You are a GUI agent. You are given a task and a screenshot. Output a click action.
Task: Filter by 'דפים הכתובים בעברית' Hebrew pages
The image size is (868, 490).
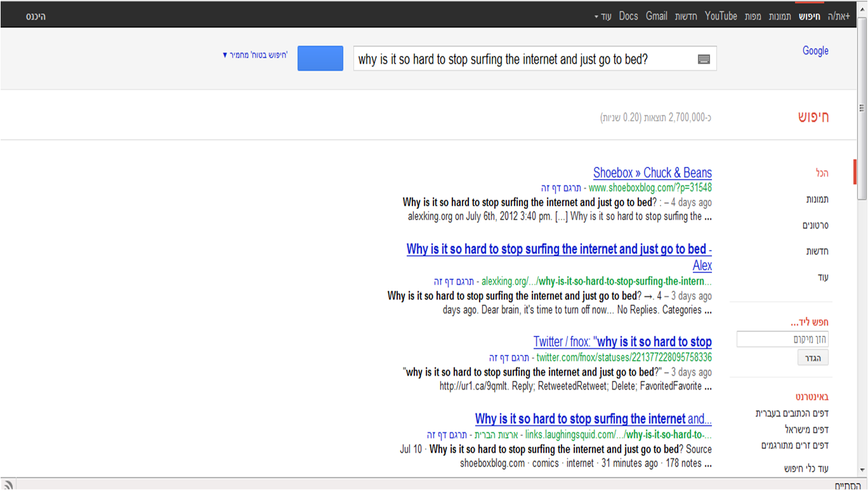[x=792, y=413]
